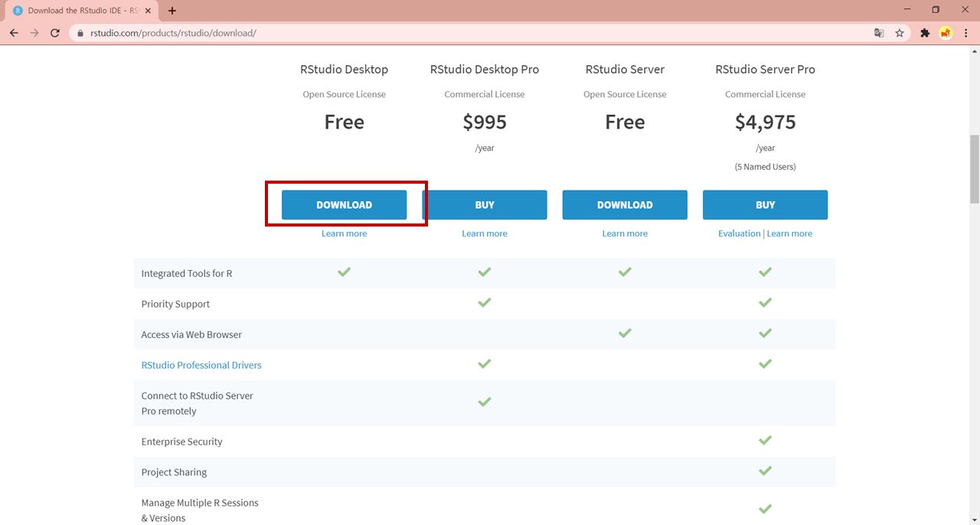The height and width of the screenshot is (525, 980).
Task: Open Evaluation link for Server Pro
Action: click(x=739, y=233)
